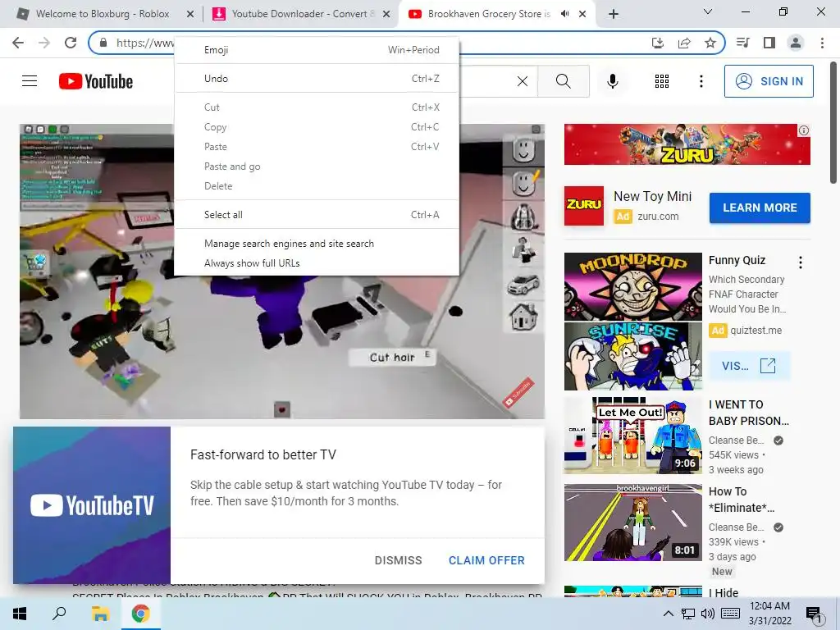Open options menu for Funny Quiz ad

801,262
